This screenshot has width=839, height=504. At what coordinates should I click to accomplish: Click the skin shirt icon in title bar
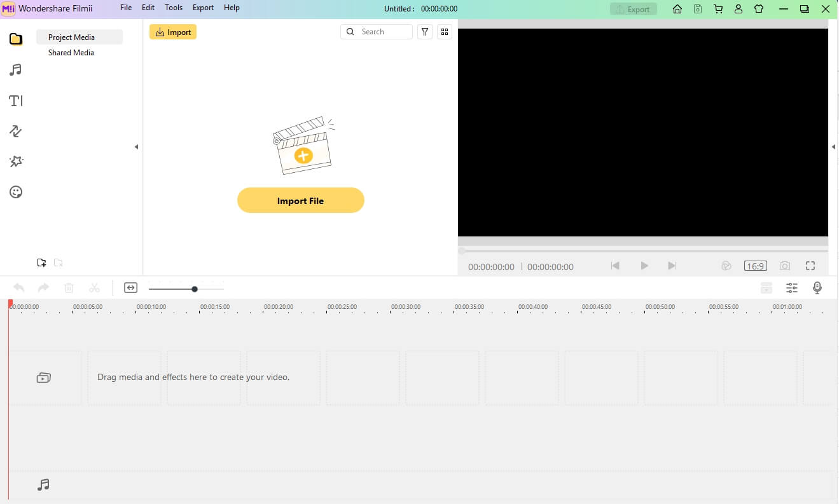click(759, 9)
